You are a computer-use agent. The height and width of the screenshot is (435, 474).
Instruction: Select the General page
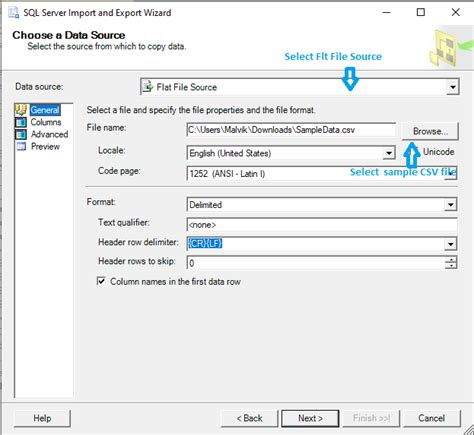click(x=45, y=110)
